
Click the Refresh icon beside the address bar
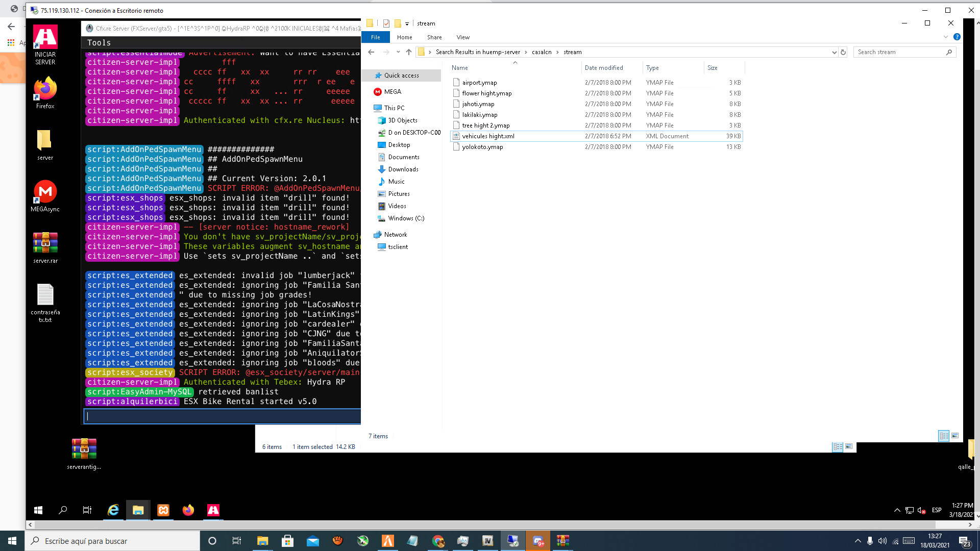click(843, 52)
